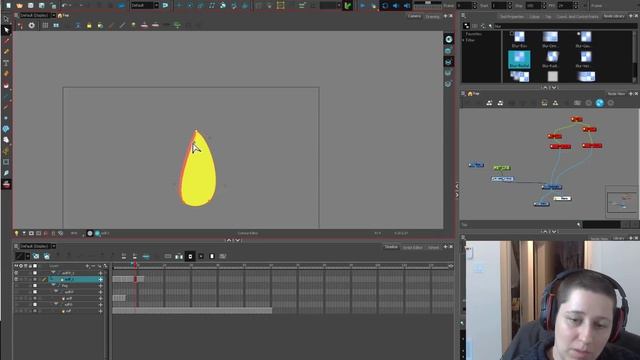Toggle the Loop playback button
Image resolution: width=640 pixels, height=360 pixels.
384,6
